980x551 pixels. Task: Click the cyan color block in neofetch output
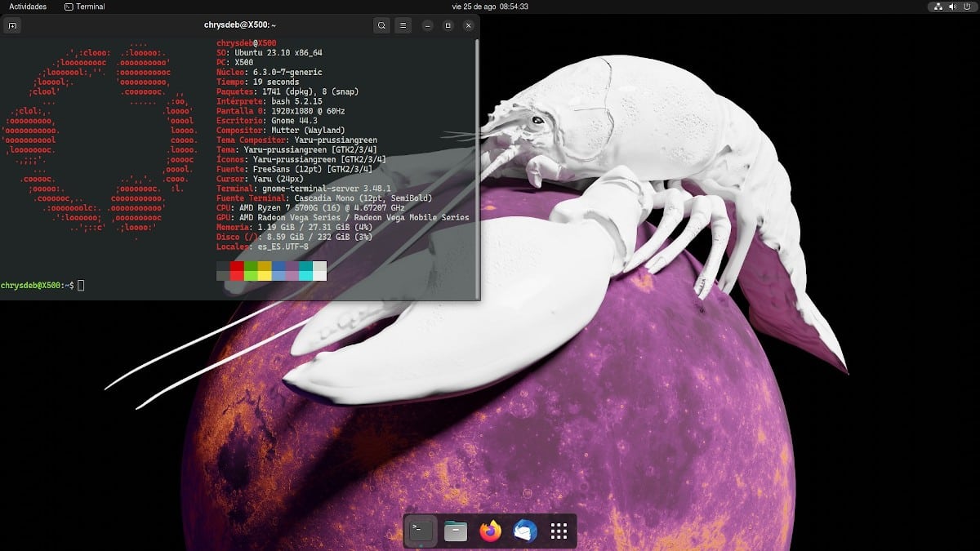pos(306,271)
